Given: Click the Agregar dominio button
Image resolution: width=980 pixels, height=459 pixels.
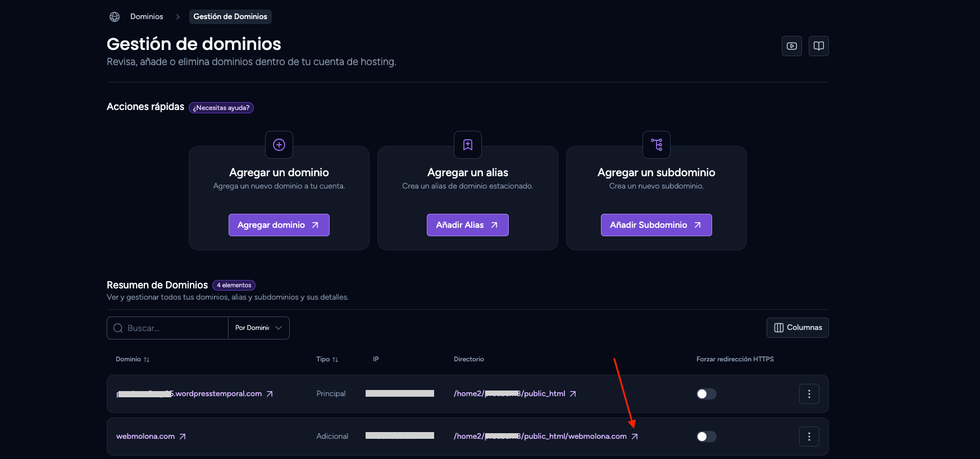Looking at the screenshot, I should pyautogui.click(x=279, y=225).
